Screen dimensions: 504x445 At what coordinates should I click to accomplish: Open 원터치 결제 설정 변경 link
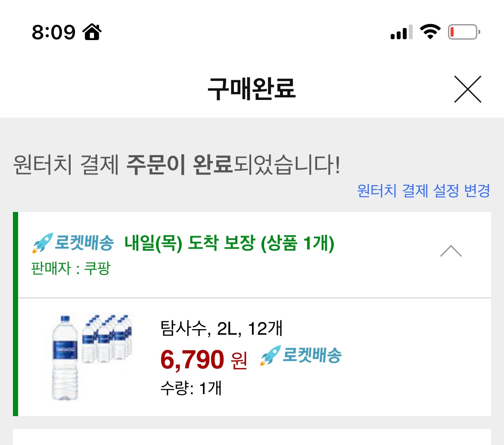coord(423,190)
